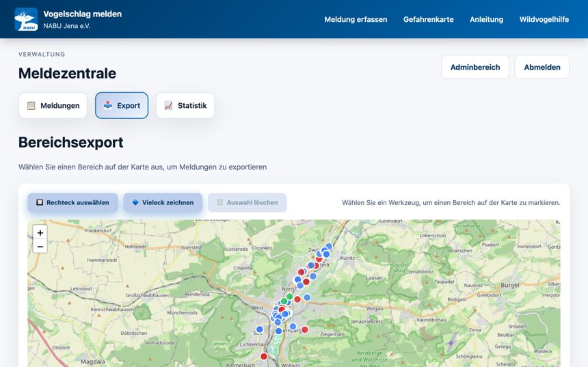Select the red marker near Ziegenhain
This screenshot has width=588, height=367.
(305, 329)
